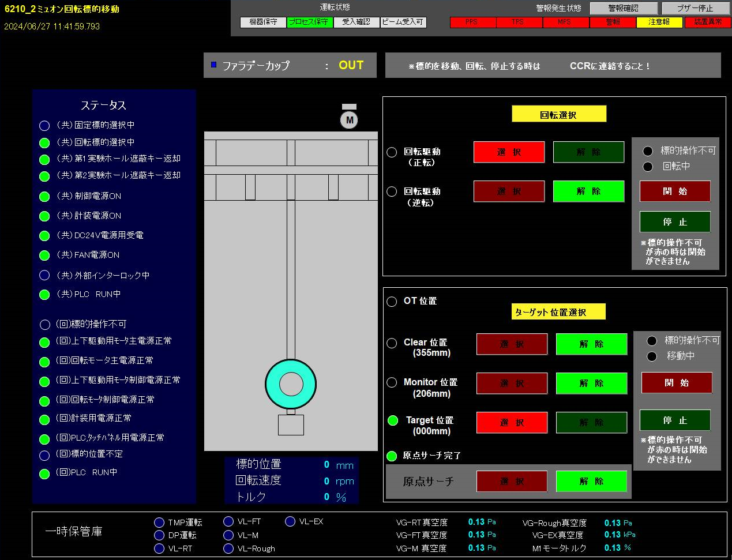Click the yellow 注意報 alarm status box
The image size is (732, 560).
[x=659, y=22]
